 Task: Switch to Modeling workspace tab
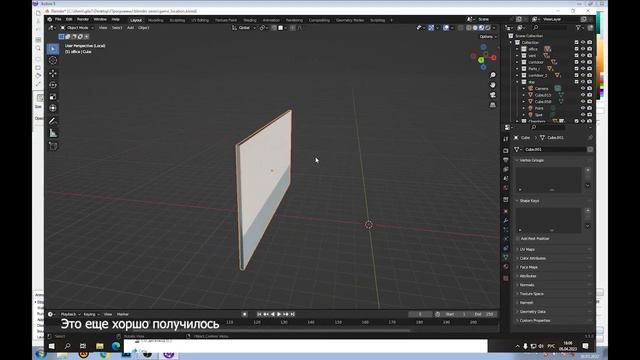(156, 20)
